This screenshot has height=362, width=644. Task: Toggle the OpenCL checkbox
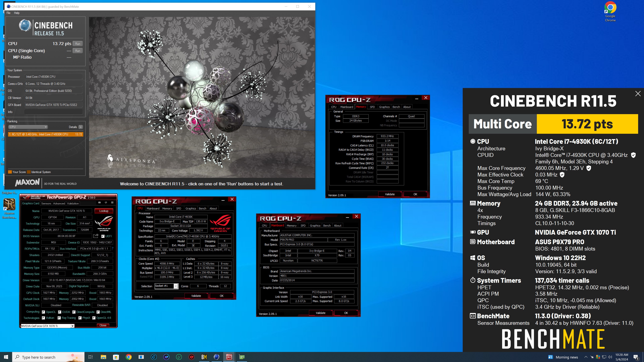pos(43,312)
